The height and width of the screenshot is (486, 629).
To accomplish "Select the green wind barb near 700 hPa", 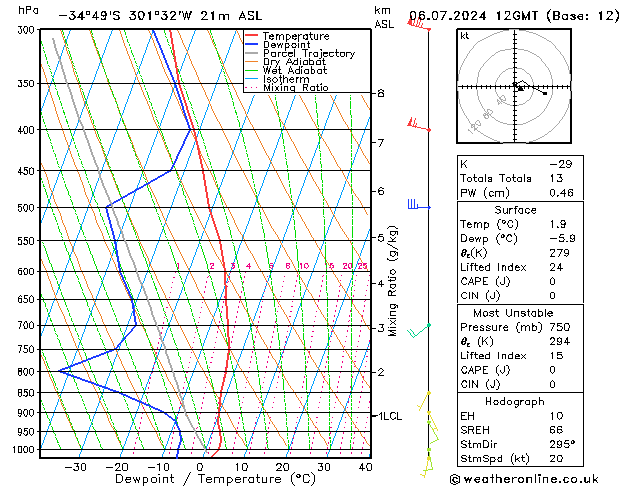I will (x=421, y=328).
